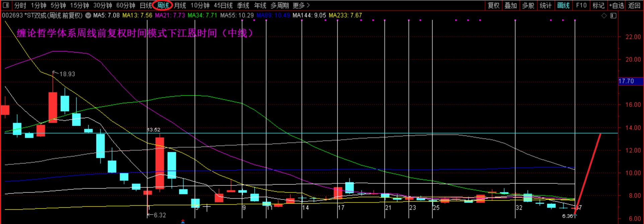Click the MA13: 7.56 indicator label
This screenshot has height=224, width=644.
[x=137, y=15]
